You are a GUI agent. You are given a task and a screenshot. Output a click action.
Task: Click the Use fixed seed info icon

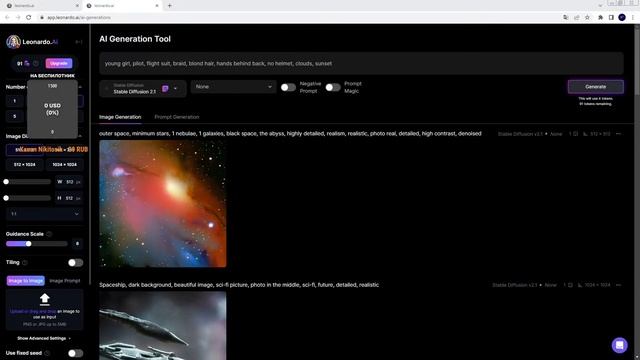pyautogui.click(x=47, y=353)
